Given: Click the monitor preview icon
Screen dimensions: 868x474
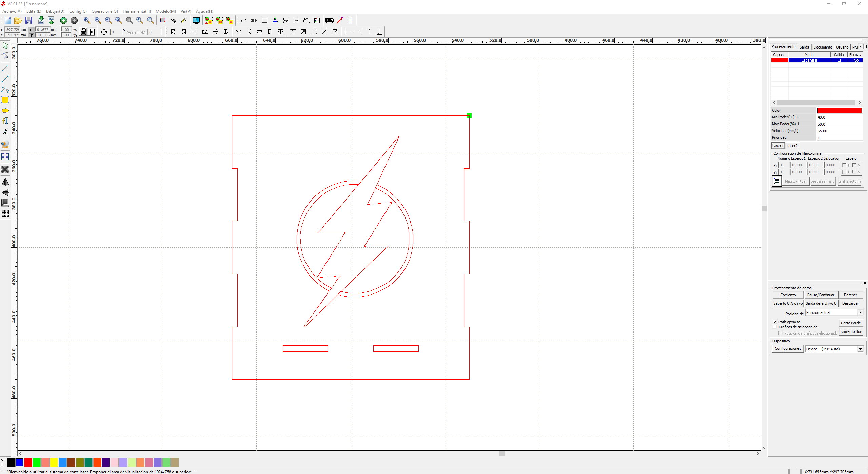Looking at the screenshot, I should [x=196, y=21].
